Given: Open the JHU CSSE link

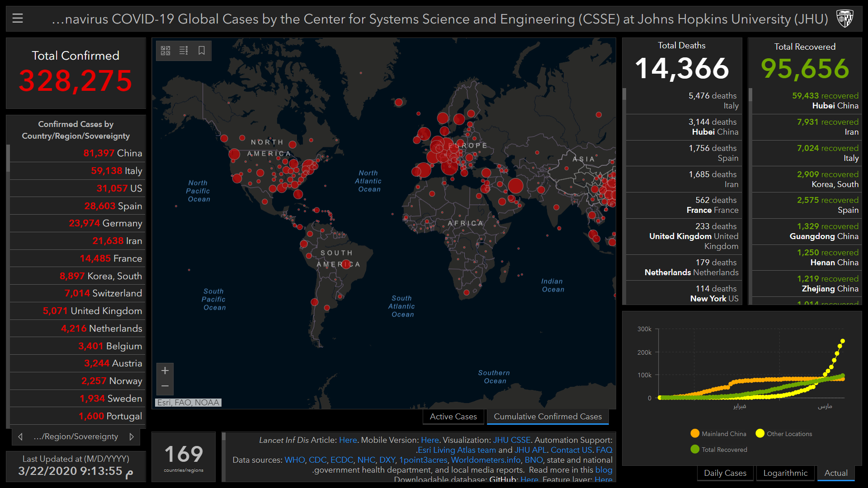Looking at the screenshot, I should coord(511,440).
